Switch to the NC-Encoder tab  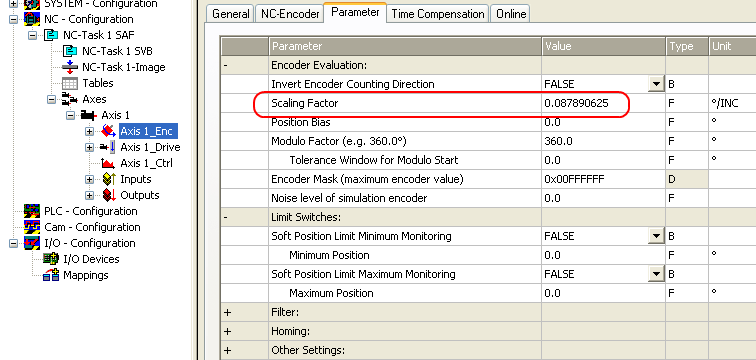point(290,14)
